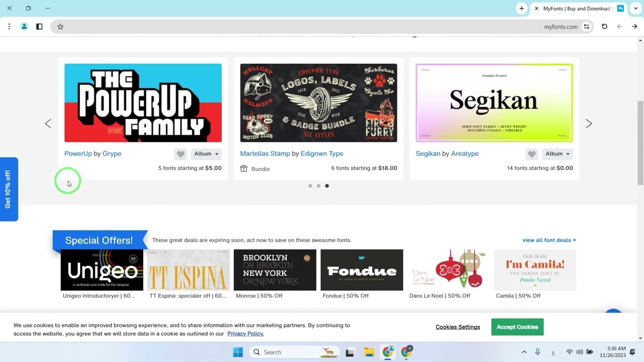
Task: Click the Fondue | 50% Off caption
Action: 346,296
